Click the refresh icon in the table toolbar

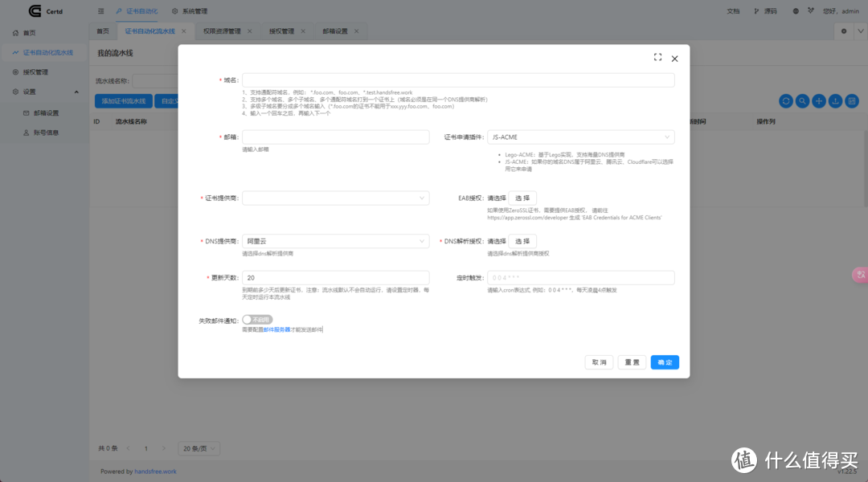tap(786, 100)
